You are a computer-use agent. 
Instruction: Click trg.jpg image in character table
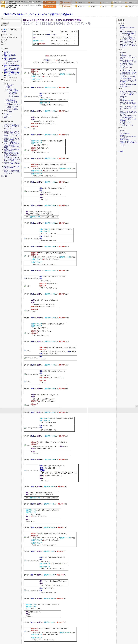[x=36, y=44]
